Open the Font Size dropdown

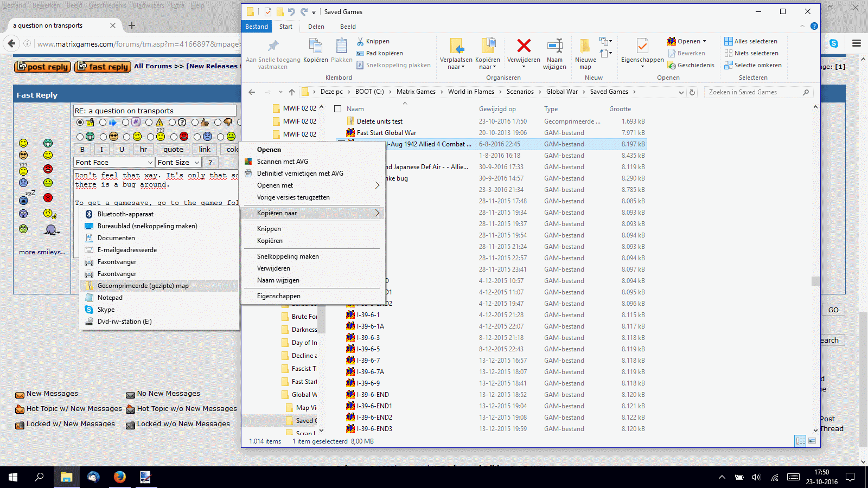pos(178,162)
